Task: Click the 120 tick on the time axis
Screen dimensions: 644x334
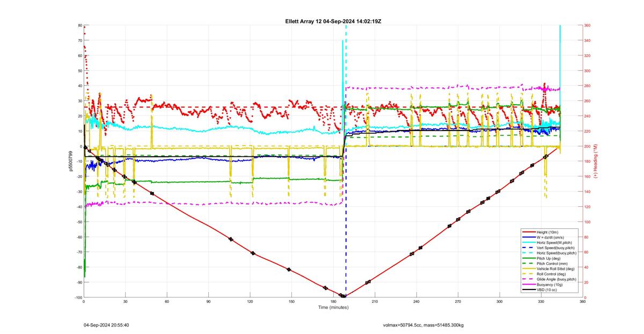Action: (x=250, y=302)
